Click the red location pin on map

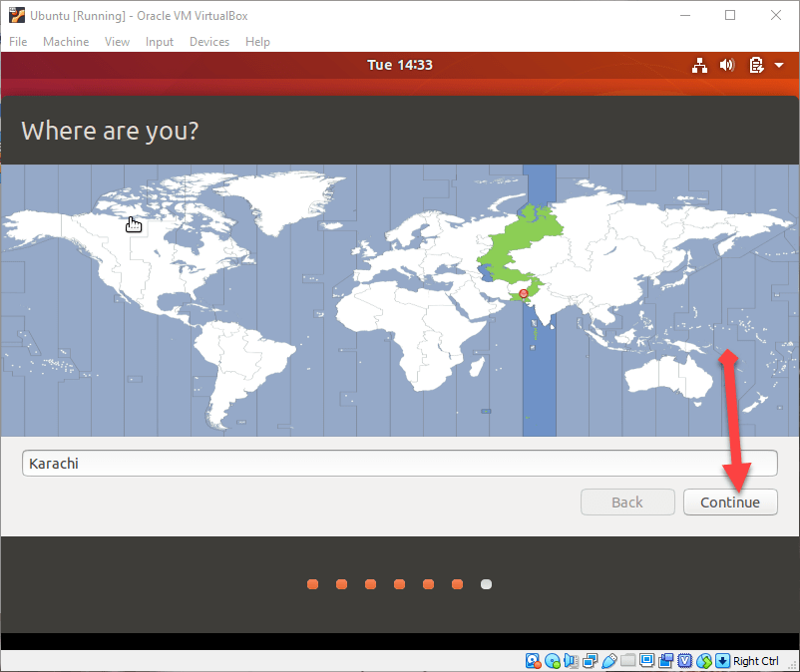pyautogui.click(x=524, y=294)
